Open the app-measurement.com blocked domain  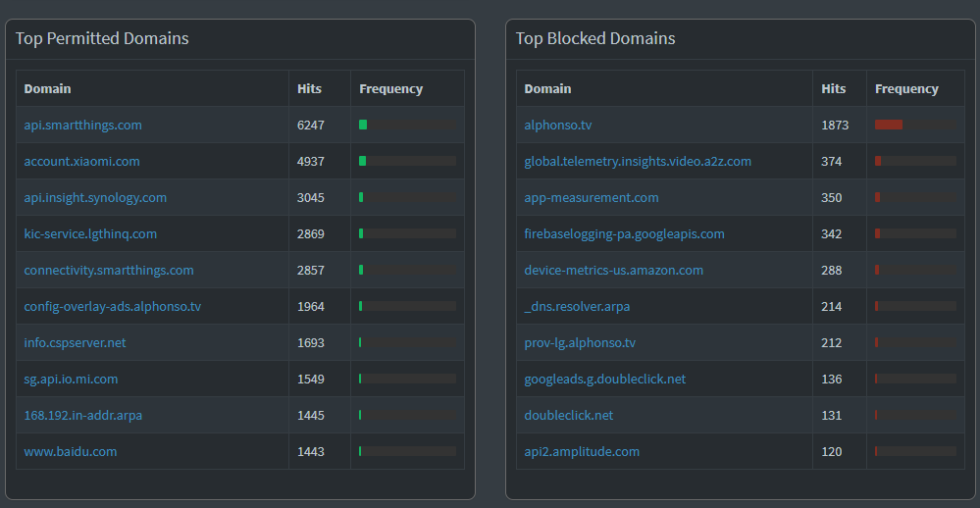coord(592,197)
